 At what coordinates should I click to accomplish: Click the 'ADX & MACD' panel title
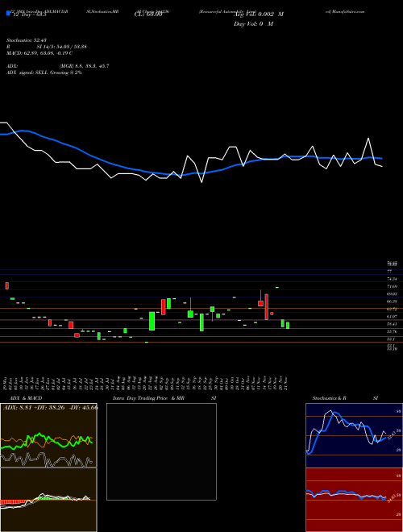pos(26,398)
